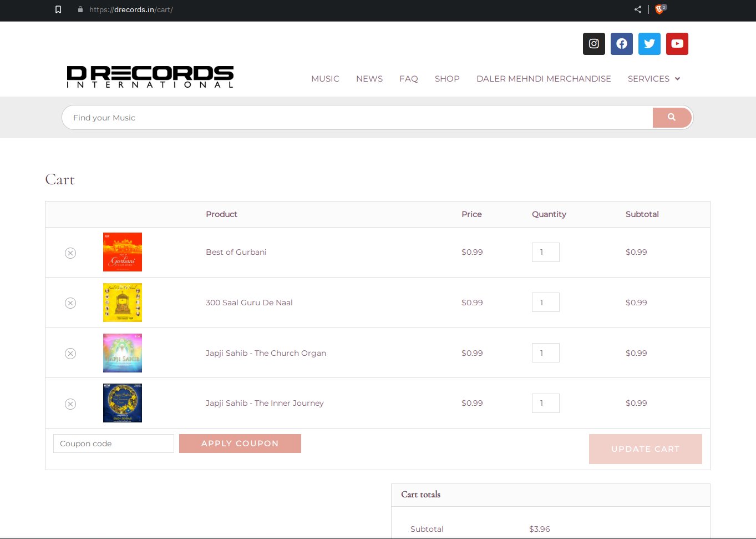This screenshot has width=756, height=539.
Task: Open the Music menu item
Action: [x=325, y=79]
